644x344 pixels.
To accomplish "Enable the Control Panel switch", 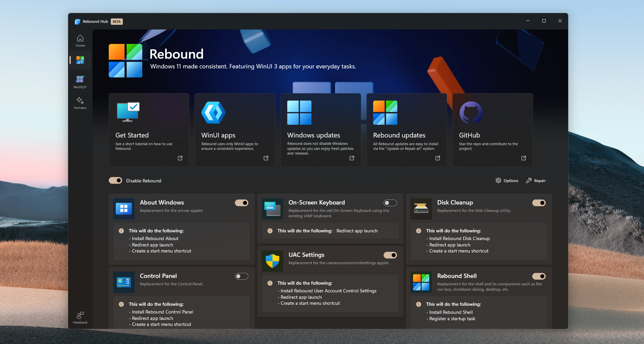I will 242,276.
